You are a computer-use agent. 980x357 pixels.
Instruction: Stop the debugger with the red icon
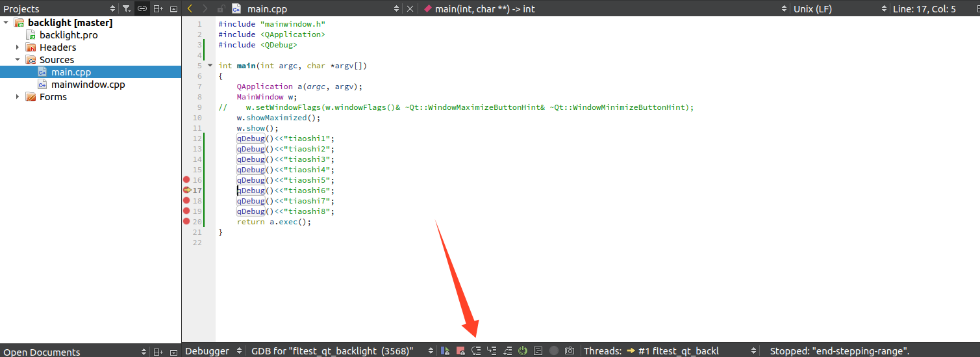tap(460, 351)
